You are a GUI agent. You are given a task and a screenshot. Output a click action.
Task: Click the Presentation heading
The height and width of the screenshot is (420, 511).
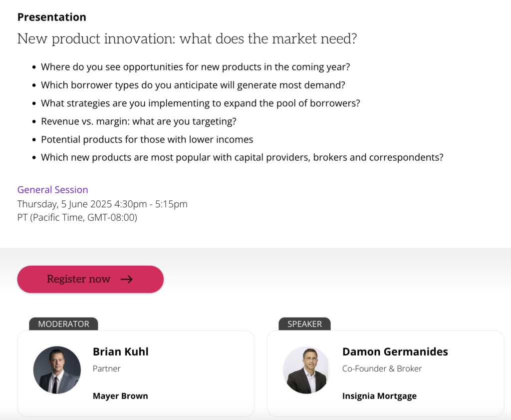(52, 17)
